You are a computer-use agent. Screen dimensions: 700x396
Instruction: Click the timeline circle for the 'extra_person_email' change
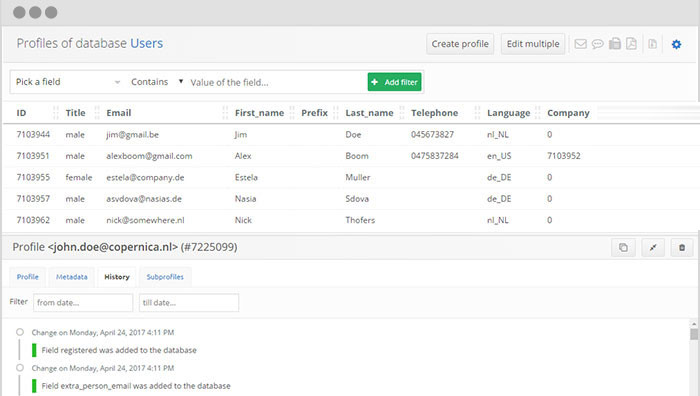(20, 368)
